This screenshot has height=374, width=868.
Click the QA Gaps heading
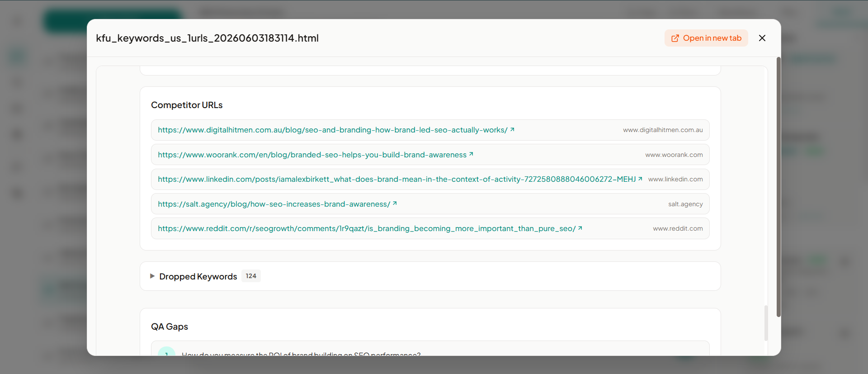point(170,327)
